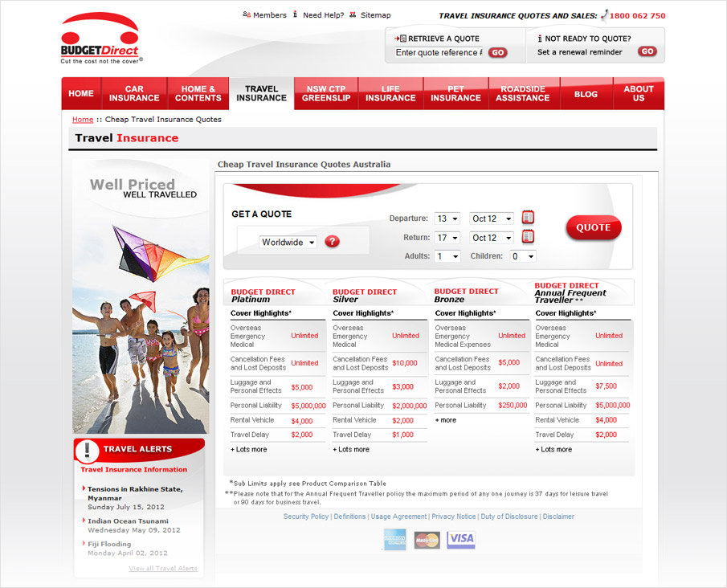Click the Sitemap icon
The image size is (727, 588).
point(353,14)
